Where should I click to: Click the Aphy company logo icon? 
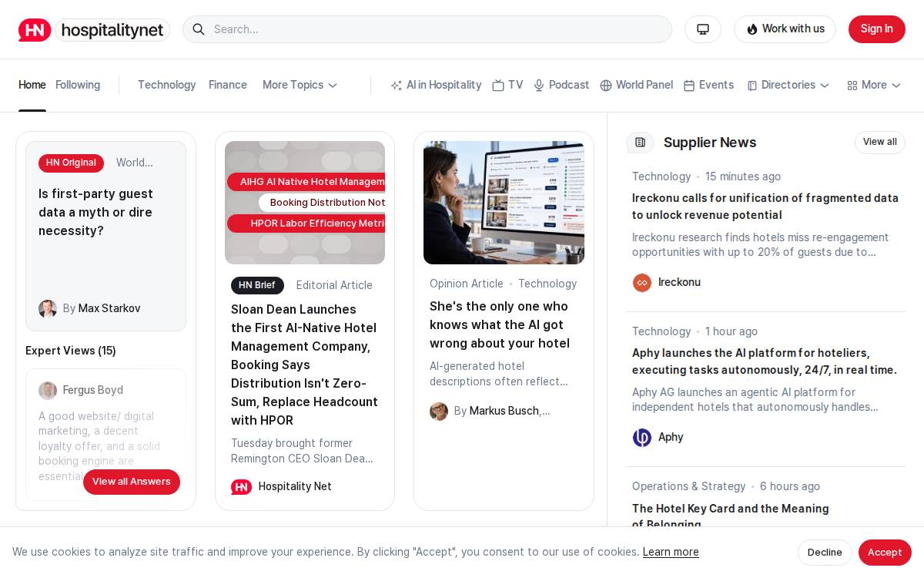[642, 438]
